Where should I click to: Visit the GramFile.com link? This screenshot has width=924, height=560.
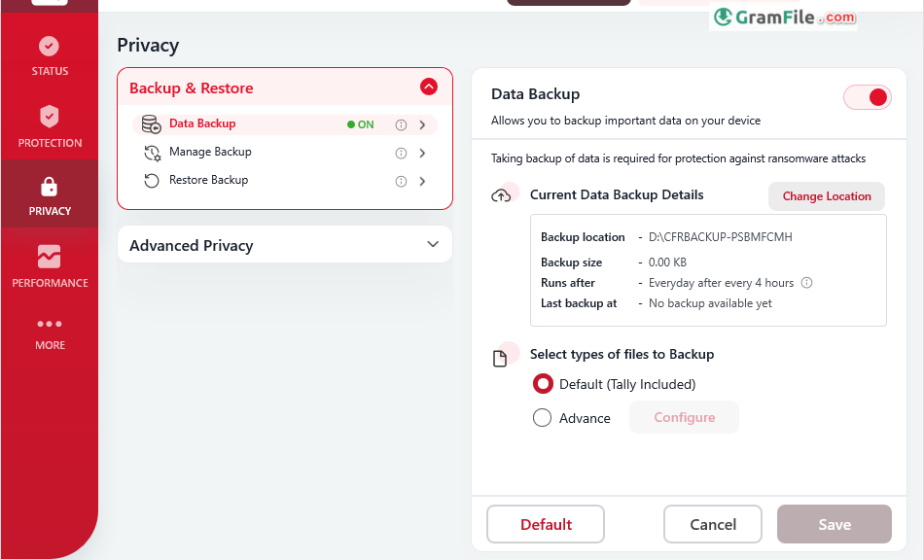(x=783, y=17)
